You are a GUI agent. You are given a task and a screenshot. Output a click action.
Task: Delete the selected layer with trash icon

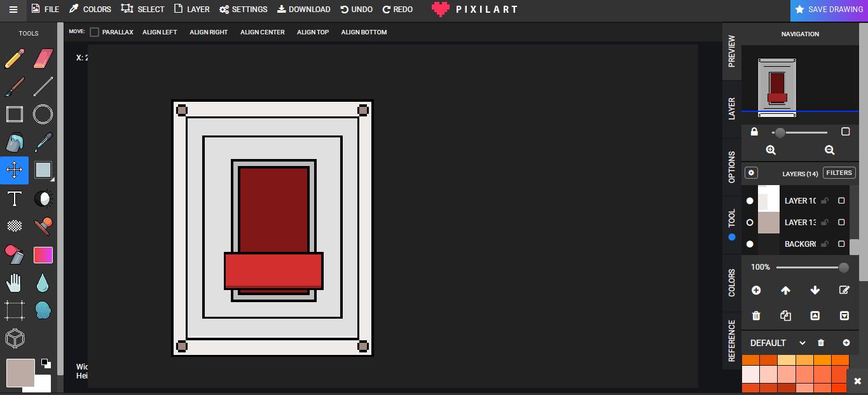756,315
